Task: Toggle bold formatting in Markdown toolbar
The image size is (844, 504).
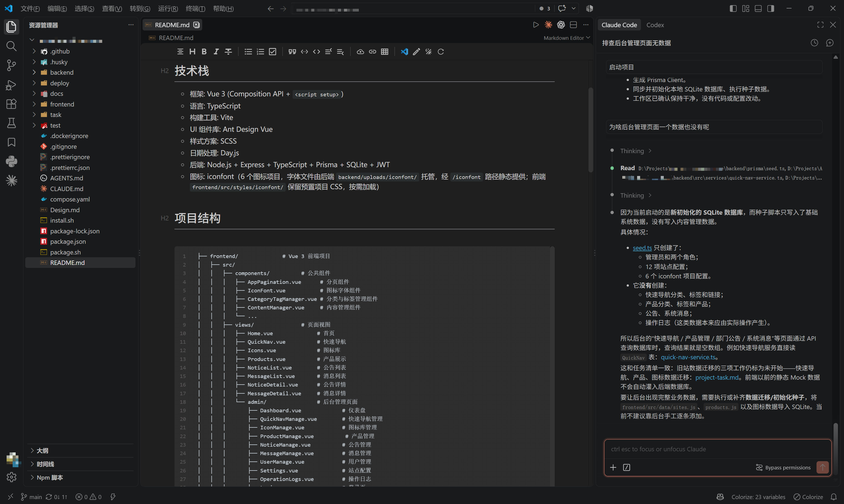Action: [204, 52]
